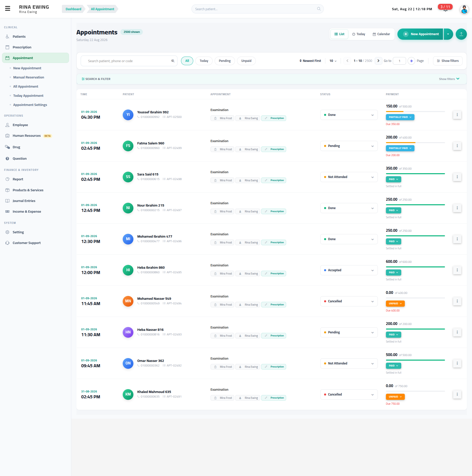This screenshot has height=476, width=472.
Task: Open the hamburger sidebar menu
Action: coord(8,9)
